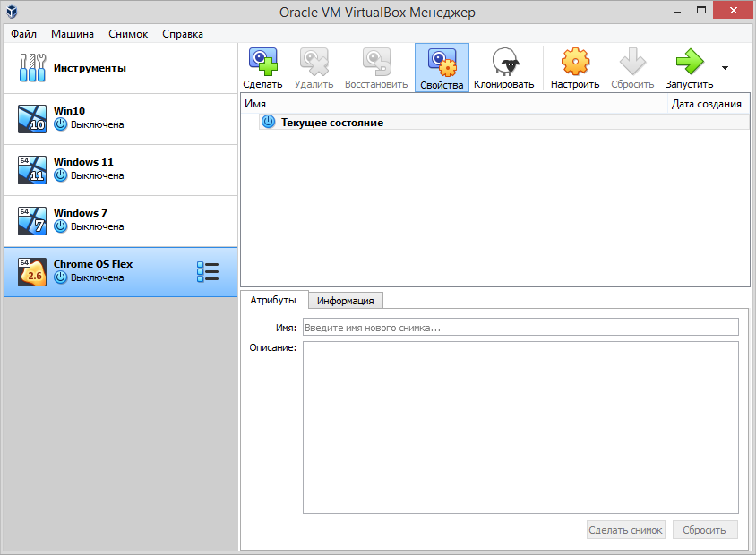Click the Сделать snapshot toolbar icon
756x555 pixels.
[x=262, y=62]
